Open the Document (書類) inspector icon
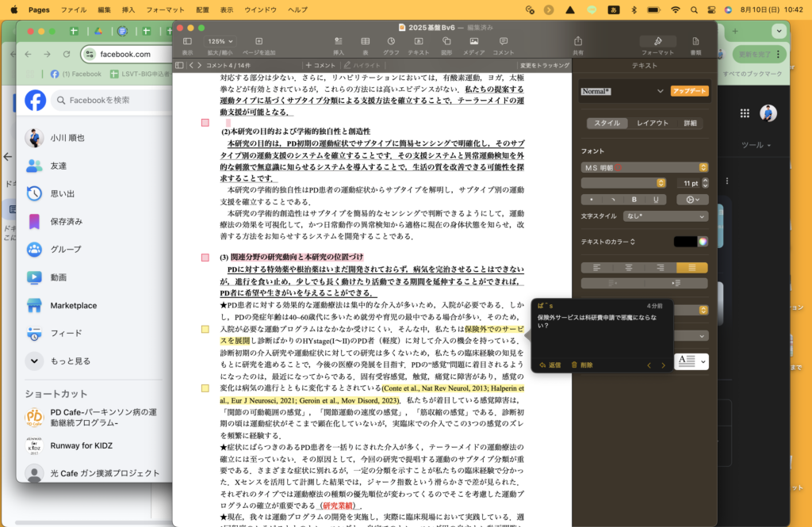 tap(695, 41)
